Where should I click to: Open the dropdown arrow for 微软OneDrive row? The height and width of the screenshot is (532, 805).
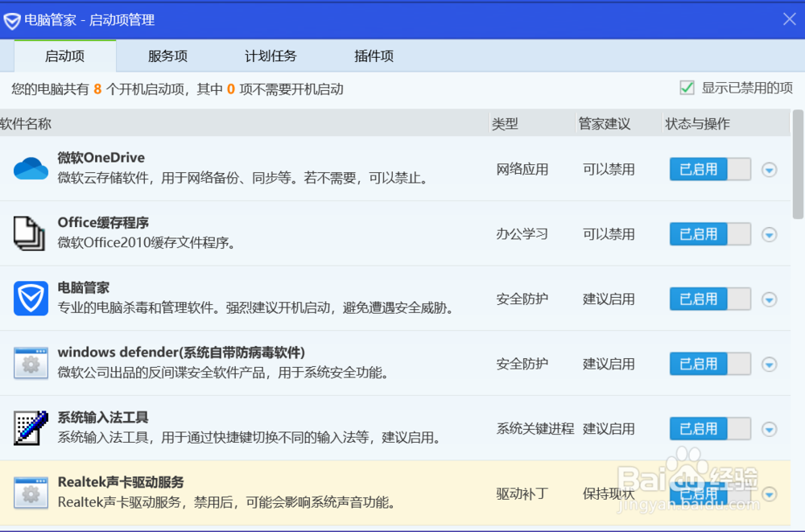[769, 170]
